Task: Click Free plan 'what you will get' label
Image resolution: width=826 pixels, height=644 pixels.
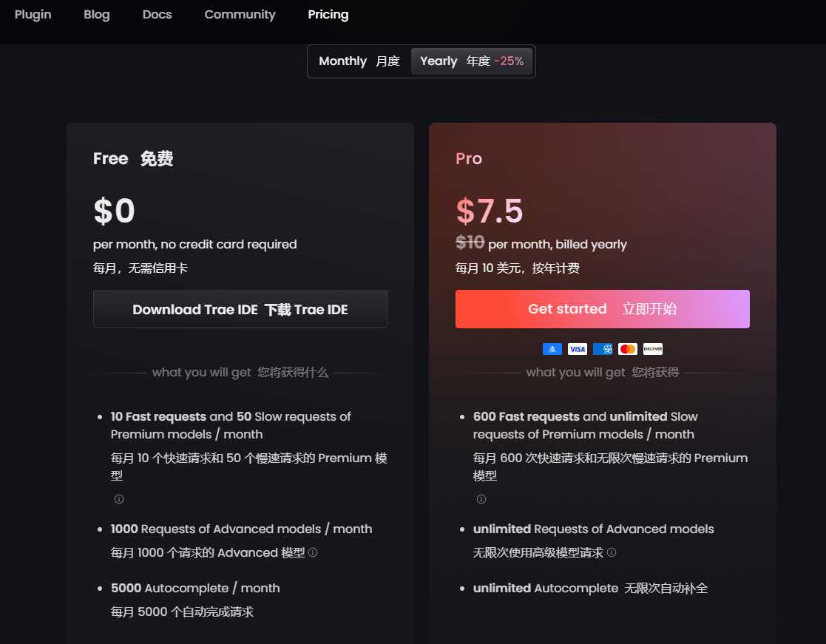Action: click(x=240, y=373)
